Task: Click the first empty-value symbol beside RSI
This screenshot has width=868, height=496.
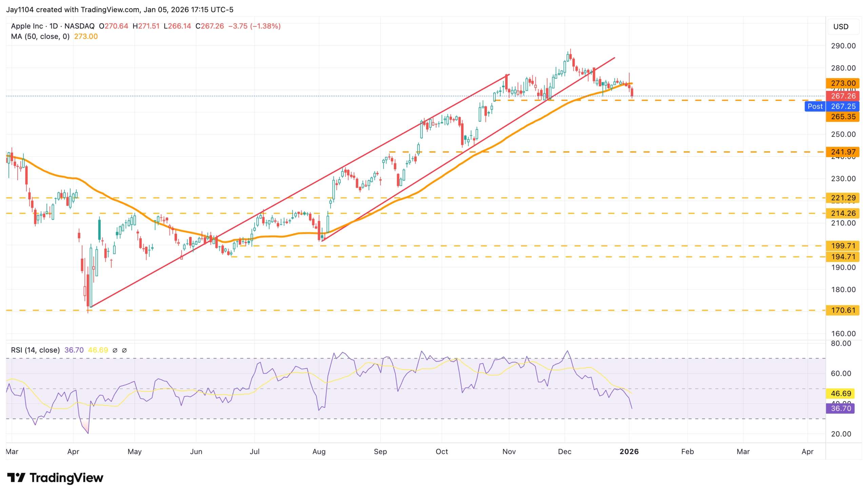Action: point(115,350)
